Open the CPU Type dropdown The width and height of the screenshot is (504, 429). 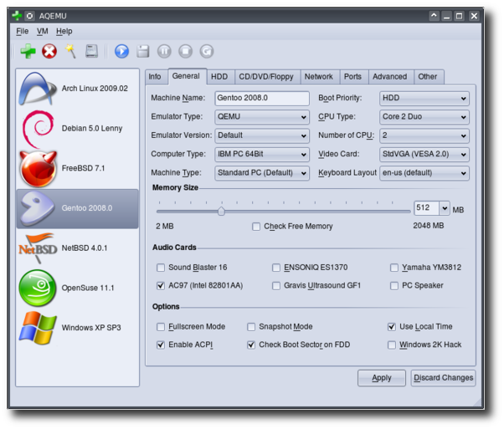(424, 117)
